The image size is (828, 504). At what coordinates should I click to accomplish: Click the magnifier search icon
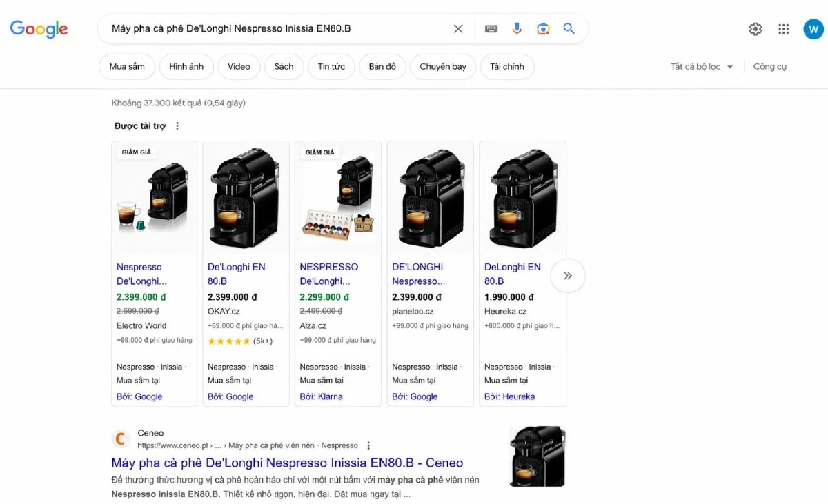[569, 29]
